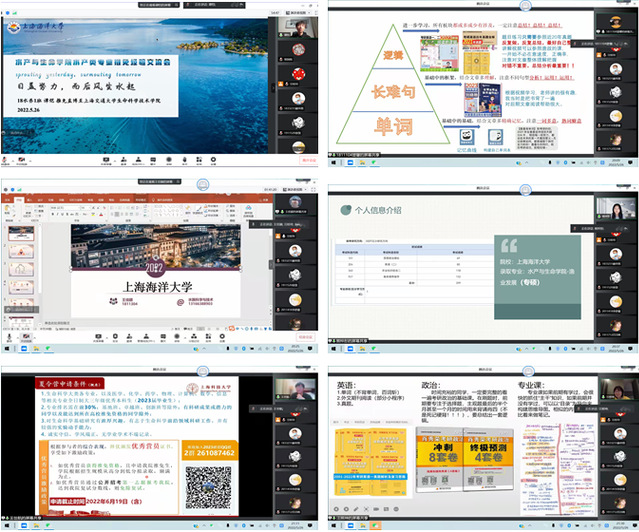
Task: Collapse participant strip beside the ocean slide
Action: 272,85
